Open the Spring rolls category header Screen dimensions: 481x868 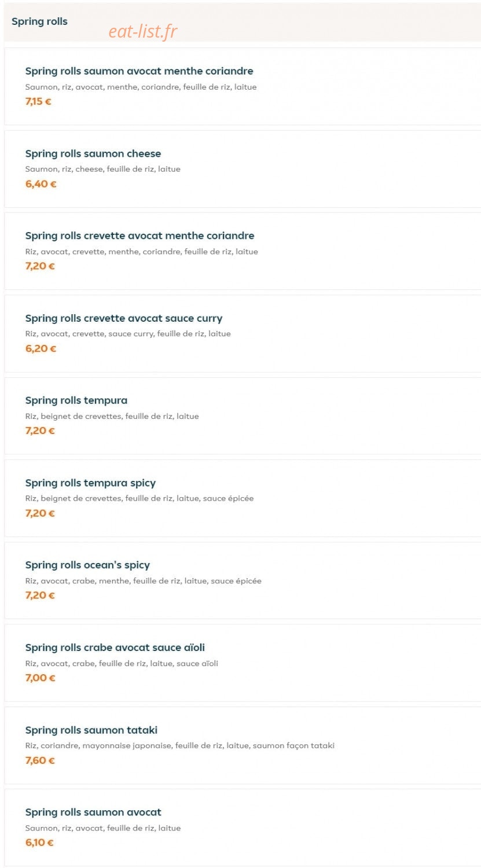coord(39,21)
